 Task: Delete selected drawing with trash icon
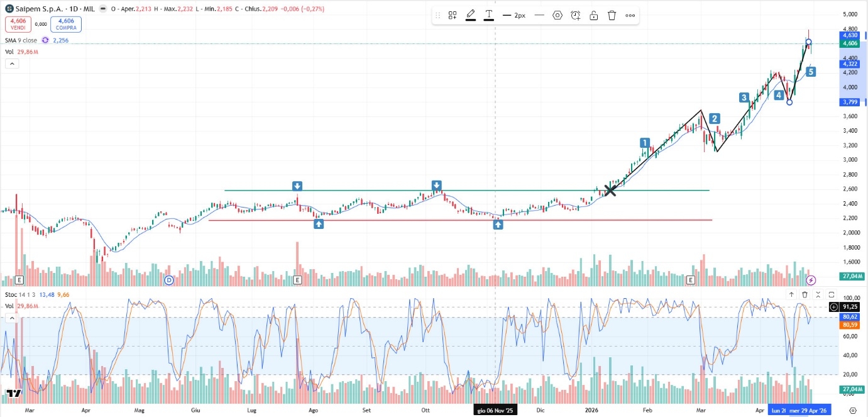point(612,15)
